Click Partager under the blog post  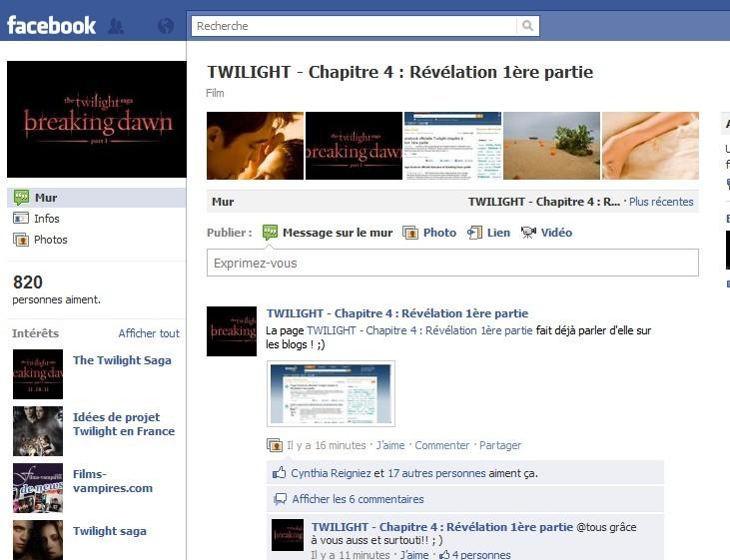tap(500, 445)
